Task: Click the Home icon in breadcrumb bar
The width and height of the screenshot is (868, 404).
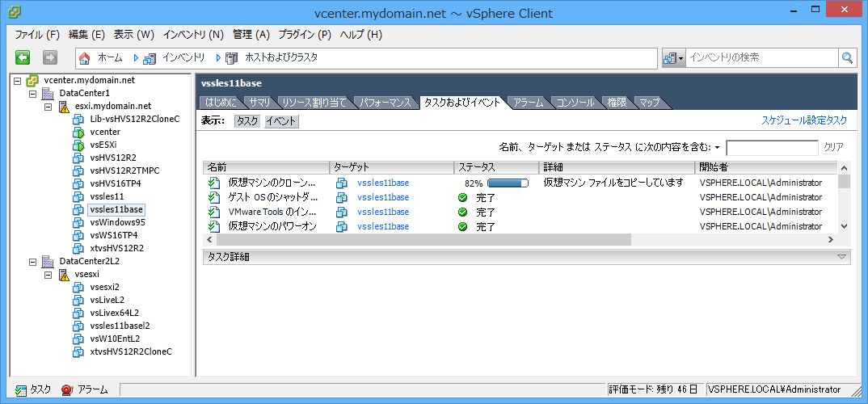Action: coord(84,57)
